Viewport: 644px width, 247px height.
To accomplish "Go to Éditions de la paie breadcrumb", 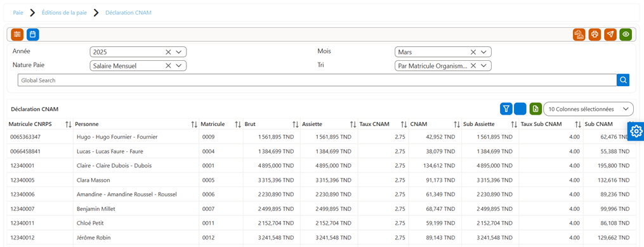I will click(x=65, y=13).
